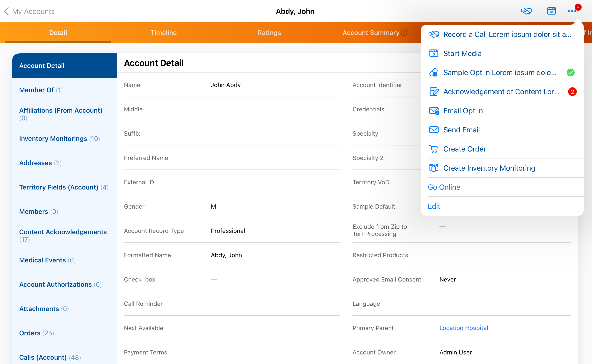Select Send Email from the actions menu
Screen dimensions: 592x364
[x=461, y=130]
